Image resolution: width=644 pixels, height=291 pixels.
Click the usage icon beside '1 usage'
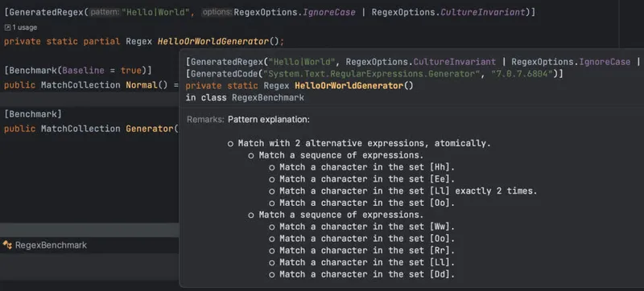(7, 27)
